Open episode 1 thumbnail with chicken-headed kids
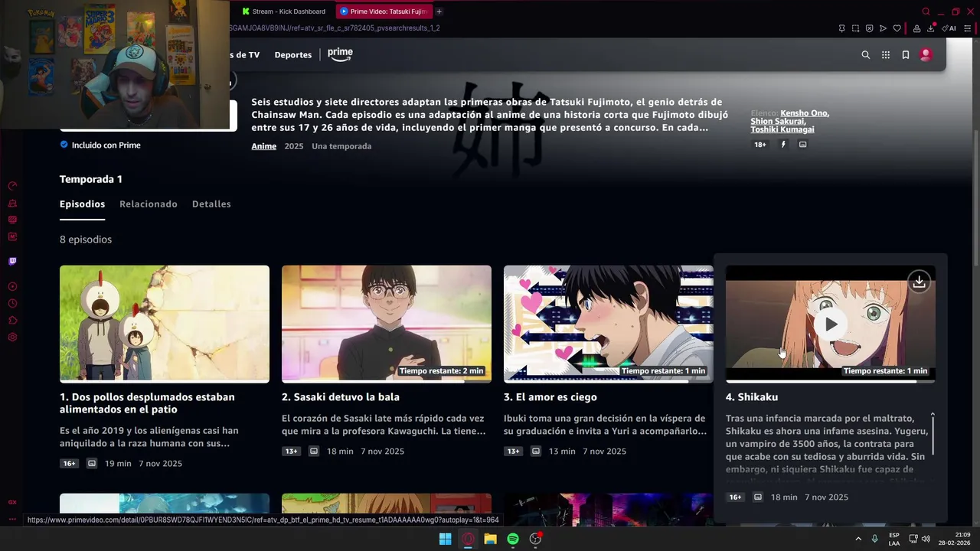Screen dimensions: 980x551 165,324
